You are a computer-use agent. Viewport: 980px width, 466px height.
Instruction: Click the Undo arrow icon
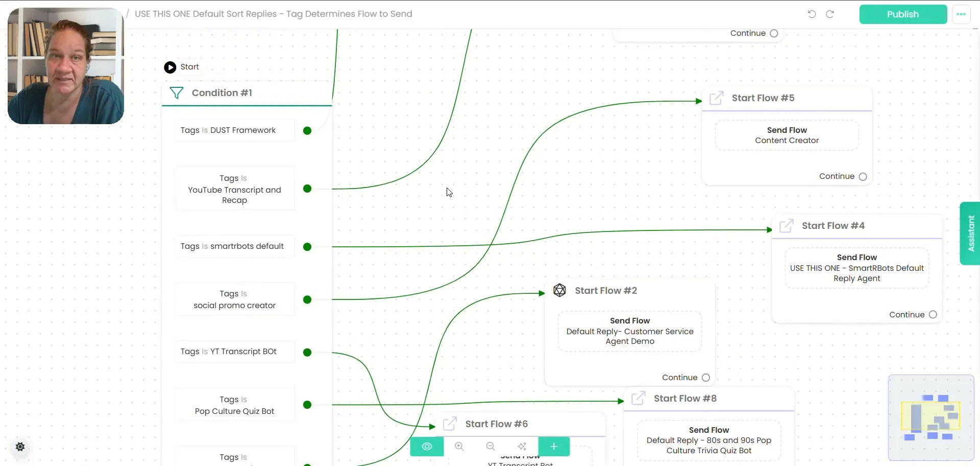click(812, 14)
